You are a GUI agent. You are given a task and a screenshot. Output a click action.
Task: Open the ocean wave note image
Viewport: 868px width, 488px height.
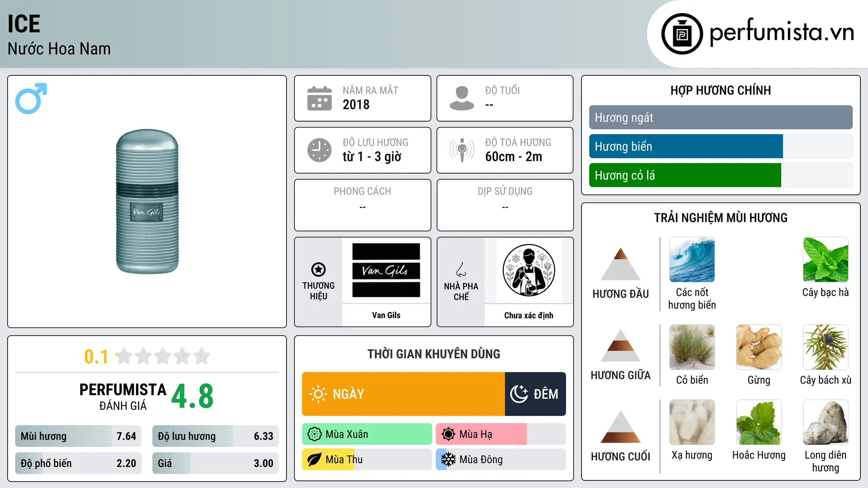692,260
